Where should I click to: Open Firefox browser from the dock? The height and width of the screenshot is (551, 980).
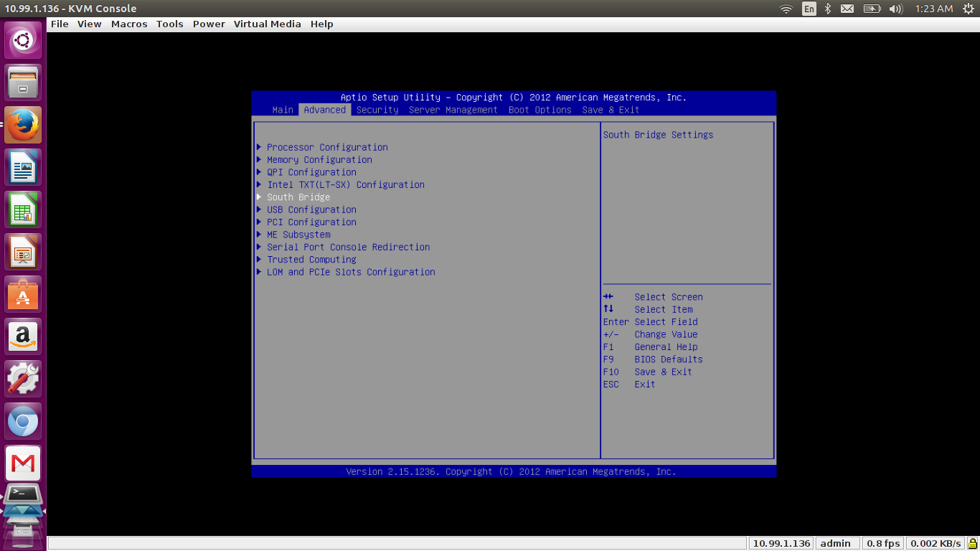(x=23, y=125)
